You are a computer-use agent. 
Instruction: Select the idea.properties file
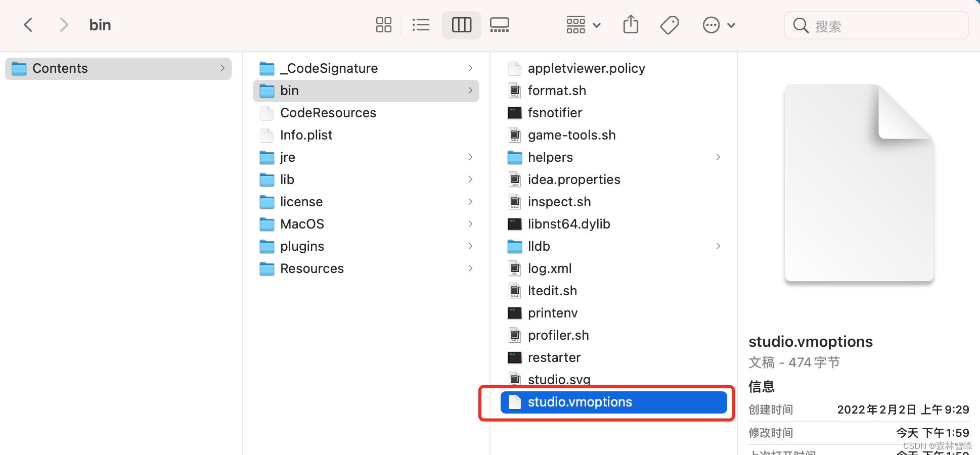573,179
